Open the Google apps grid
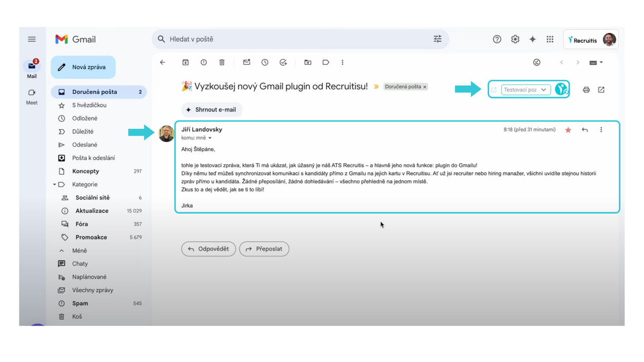This screenshot has width=644, height=362. point(550,39)
